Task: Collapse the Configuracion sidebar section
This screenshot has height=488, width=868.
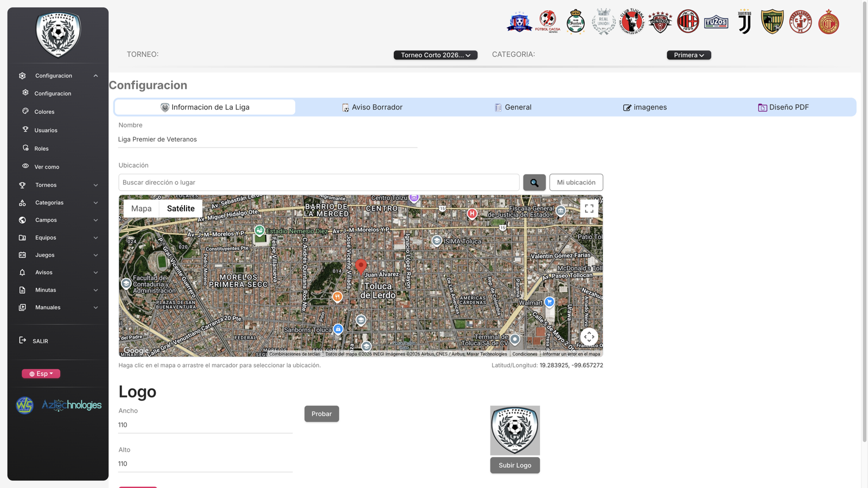Action: coord(59,76)
